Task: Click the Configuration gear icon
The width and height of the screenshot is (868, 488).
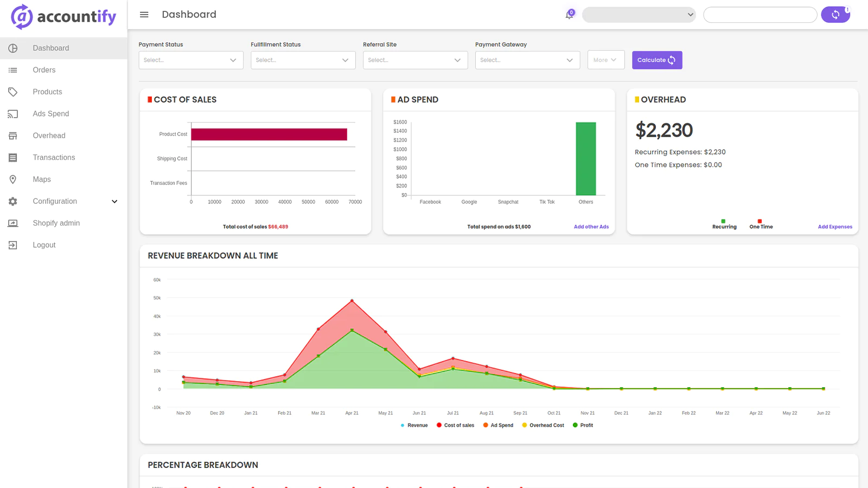Action: coord(13,201)
